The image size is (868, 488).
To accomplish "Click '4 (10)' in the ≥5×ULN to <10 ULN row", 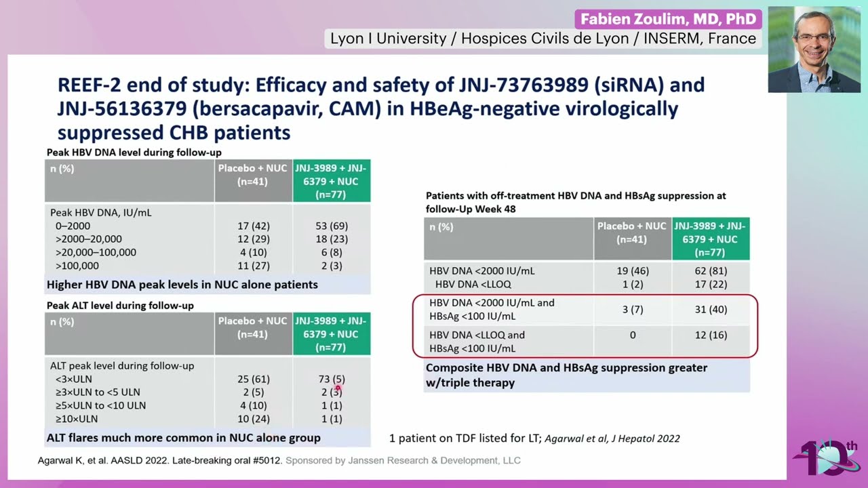I will point(252,405).
